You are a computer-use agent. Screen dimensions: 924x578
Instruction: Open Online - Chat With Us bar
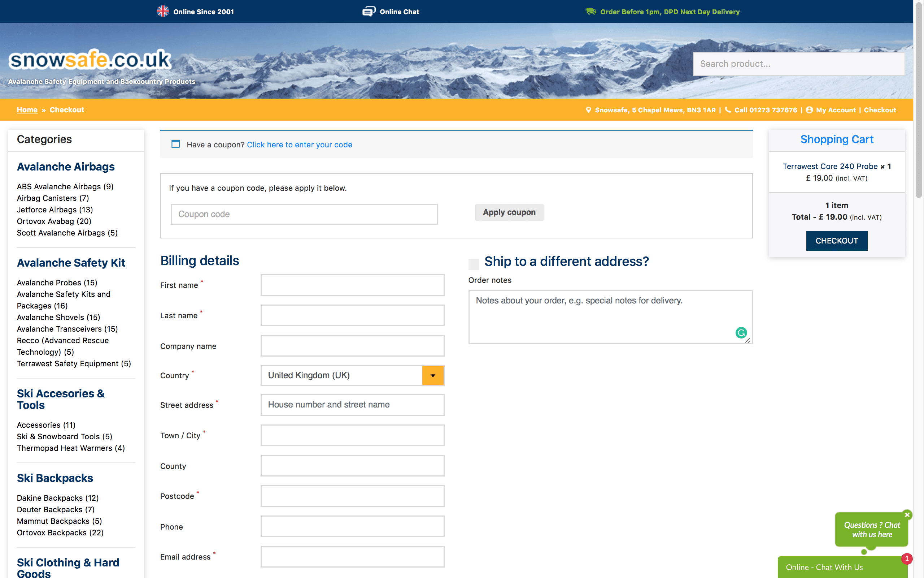[842, 567]
